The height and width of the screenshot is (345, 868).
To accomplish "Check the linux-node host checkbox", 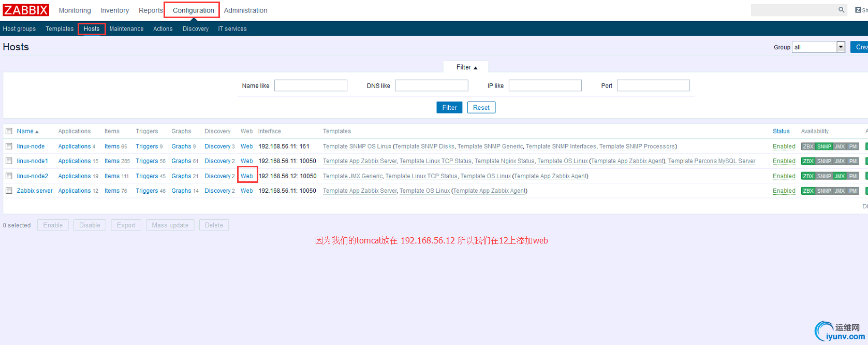I will click(x=9, y=146).
